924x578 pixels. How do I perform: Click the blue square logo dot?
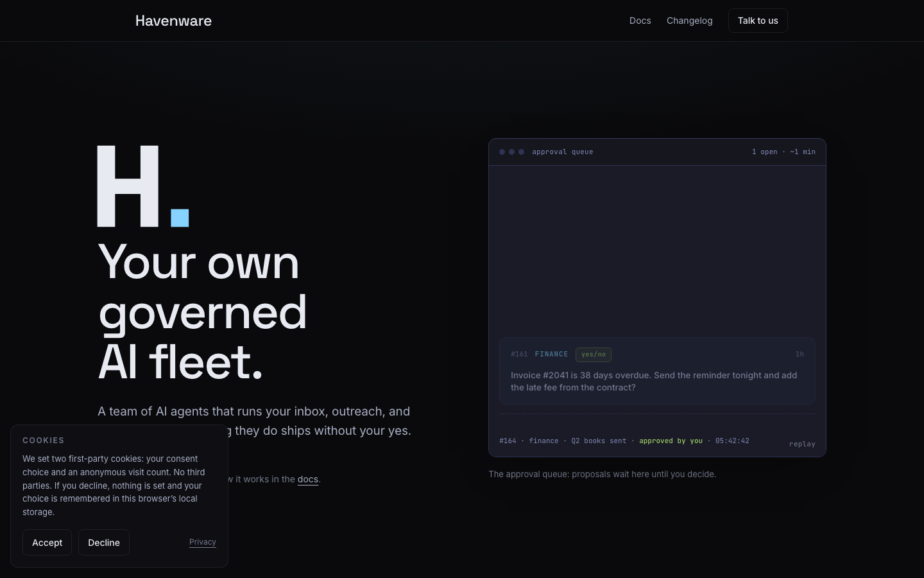(x=180, y=218)
